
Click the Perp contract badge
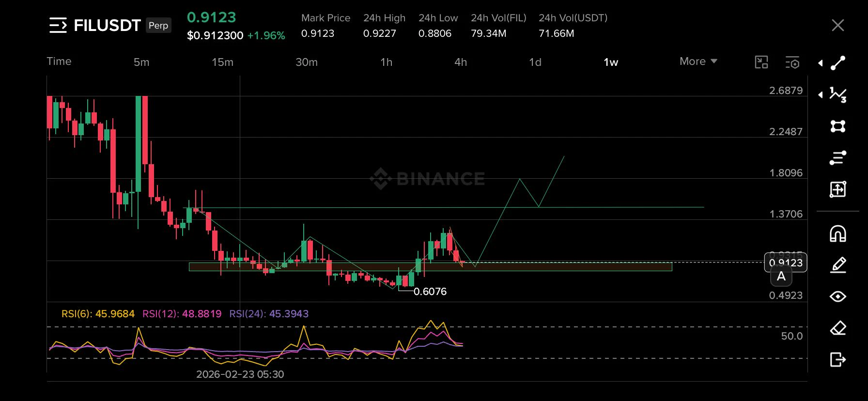(158, 25)
